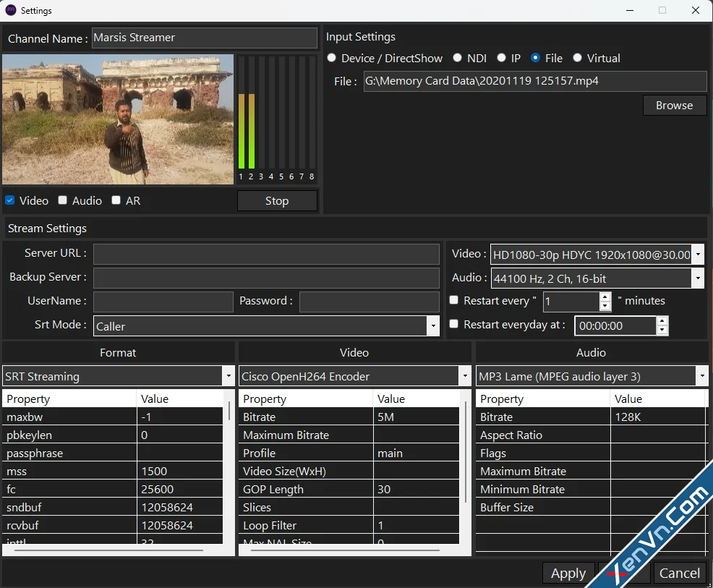Click the Settings app icon in title bar
This screenshot has height=588, width=713.
click(10, 10)
